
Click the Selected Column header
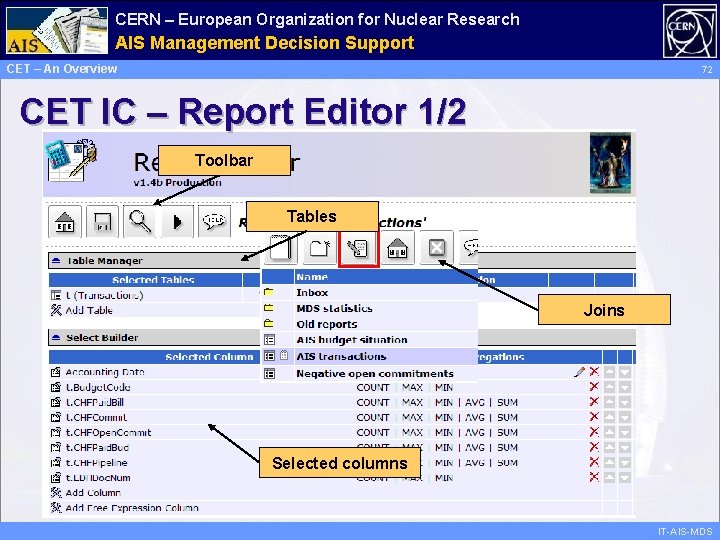(x=209, y=357)
